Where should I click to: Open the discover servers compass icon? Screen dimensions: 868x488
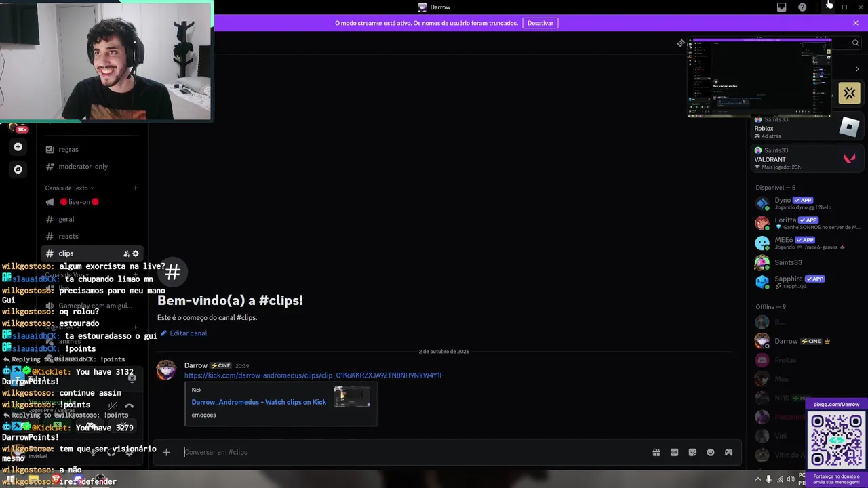pyautogui.click(x=18, y=169)
